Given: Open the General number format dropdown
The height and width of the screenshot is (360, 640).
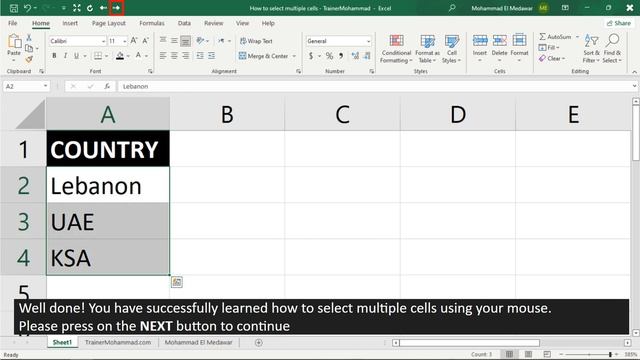Looking at the screenshot, I should pyautogui.click(x=368, y=41).
